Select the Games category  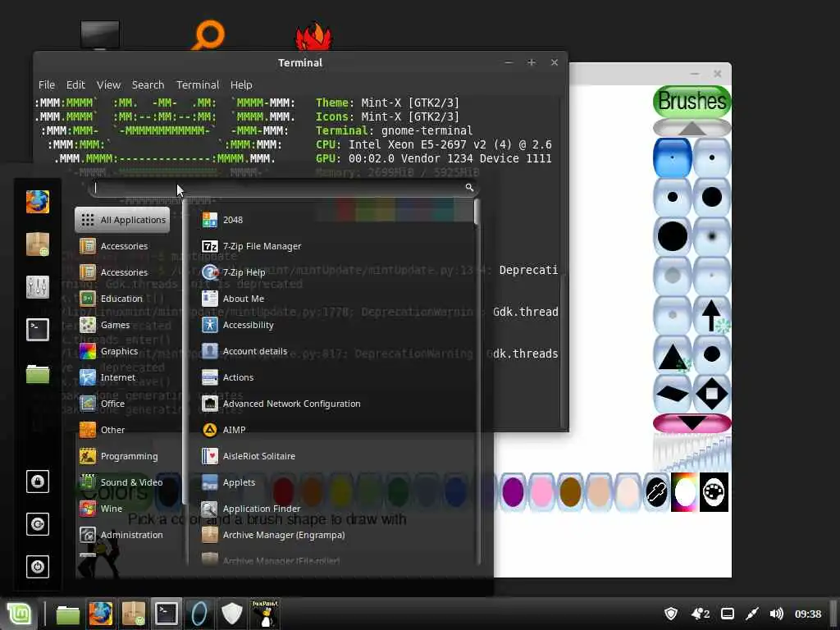[x=104, y=325]
